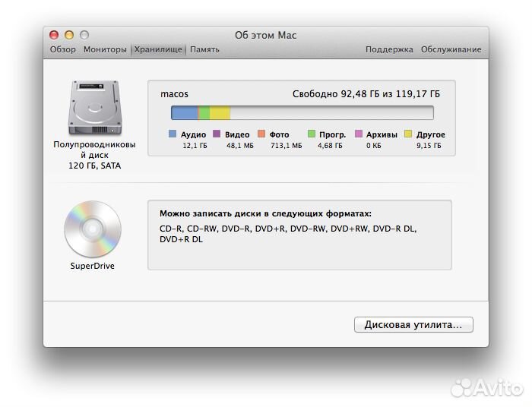This screenshot has height=407, width=532.
Task: Click the green Прогр. legend swatch
Action: (x=312, y=134)
